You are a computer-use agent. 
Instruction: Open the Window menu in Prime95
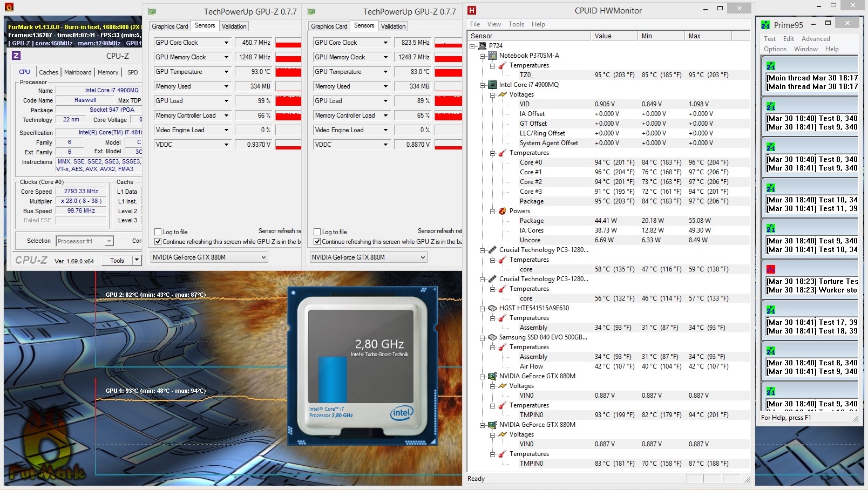coord(806,49)
